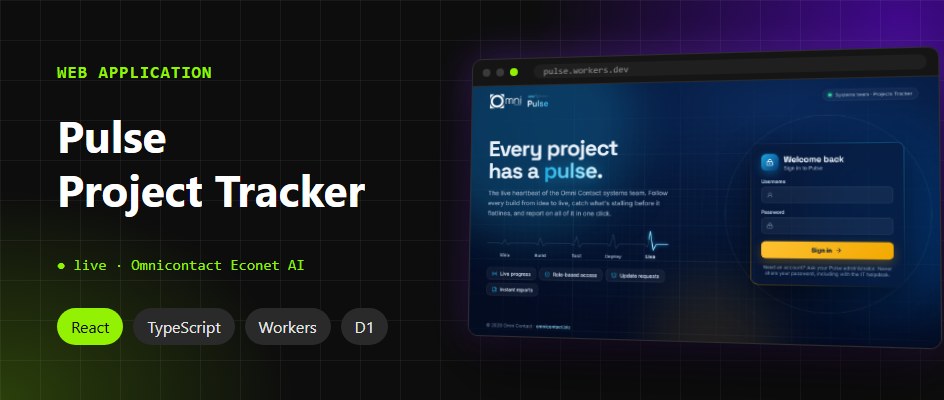Open the Pulse app screenshot preview

tap(704, 199)
